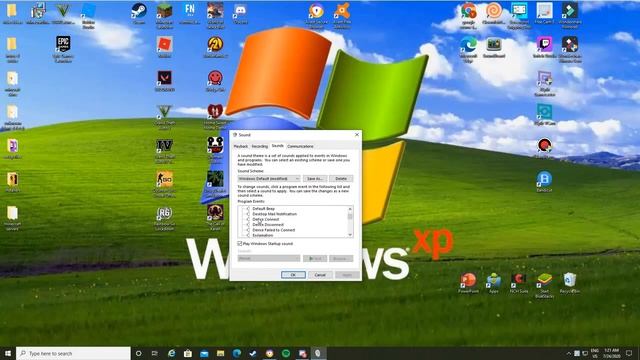Select Exclamation program event
The width and height of the screenshot is (640, 360).
263,235
